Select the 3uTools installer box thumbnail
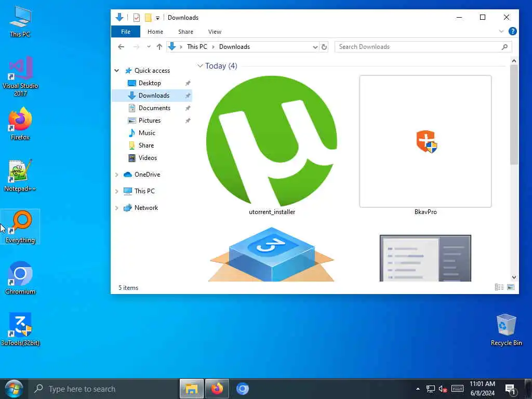 pos(271,255)
